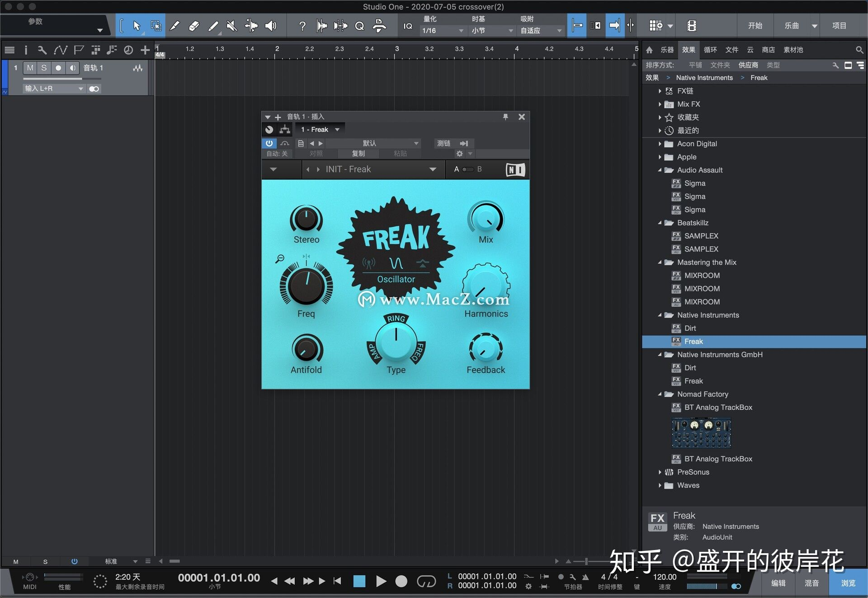This screenshot has width=868, height=598.
Task: Open the 输入 L+R input dropdown
Action: [x=54, y=89]
